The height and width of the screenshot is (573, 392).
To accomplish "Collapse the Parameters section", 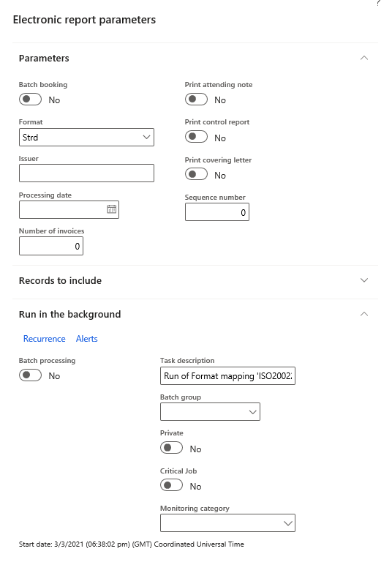I will (364, 58).
